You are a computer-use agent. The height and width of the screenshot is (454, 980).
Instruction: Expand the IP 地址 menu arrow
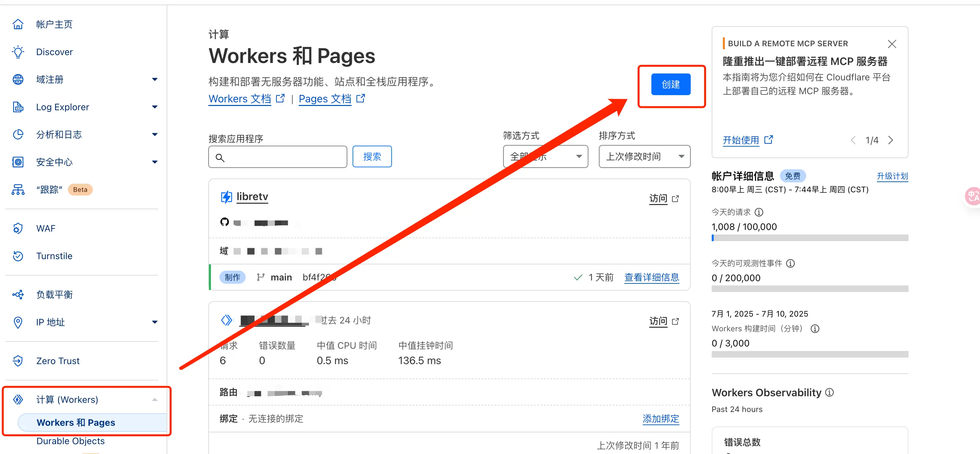[x=154, y=322]
